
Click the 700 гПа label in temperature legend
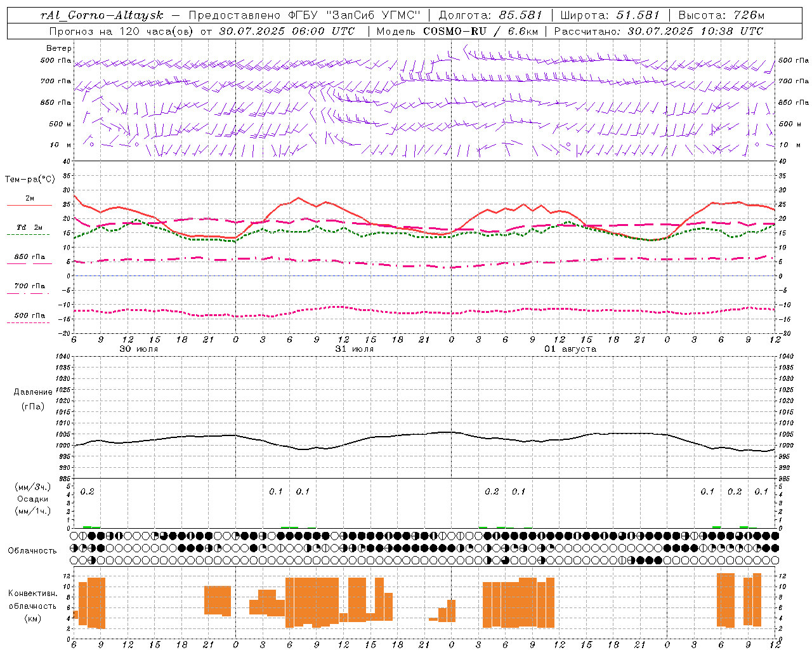30,286
